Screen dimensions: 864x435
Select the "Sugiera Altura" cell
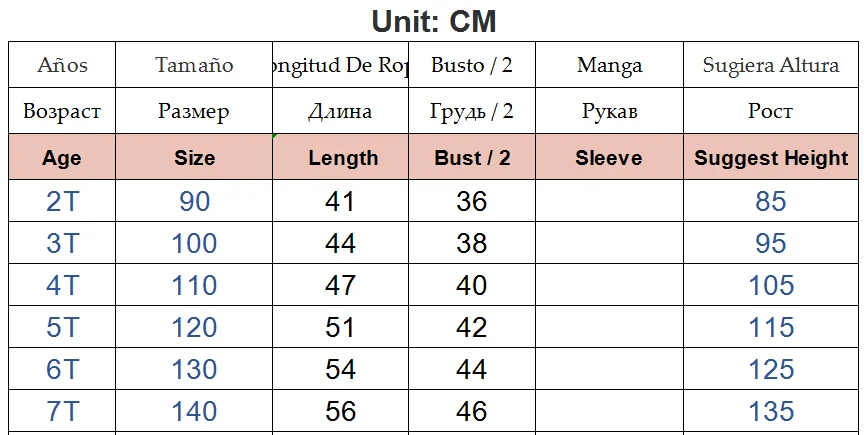coord(771,66)
